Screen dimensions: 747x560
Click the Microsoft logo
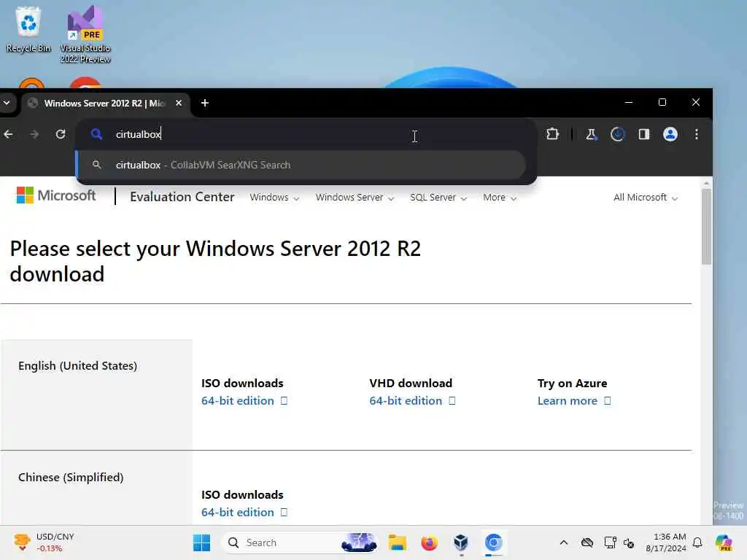(x=56, y=195)
